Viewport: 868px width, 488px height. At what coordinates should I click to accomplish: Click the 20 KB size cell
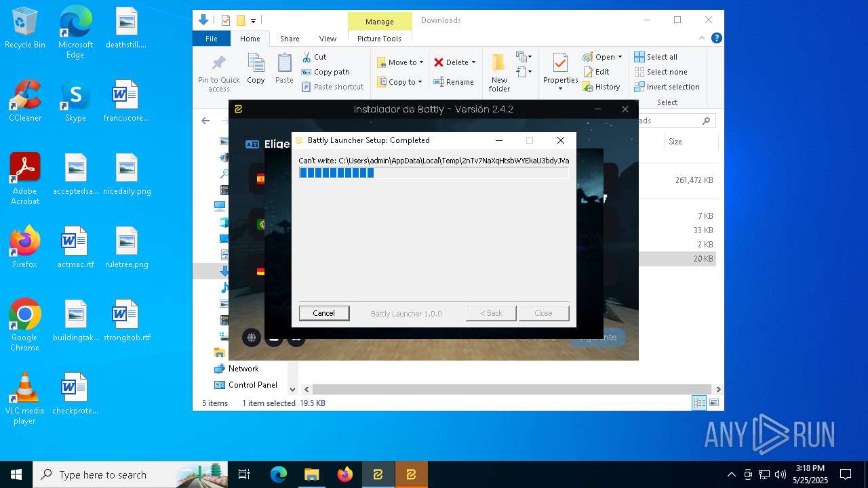pos(703,259)
